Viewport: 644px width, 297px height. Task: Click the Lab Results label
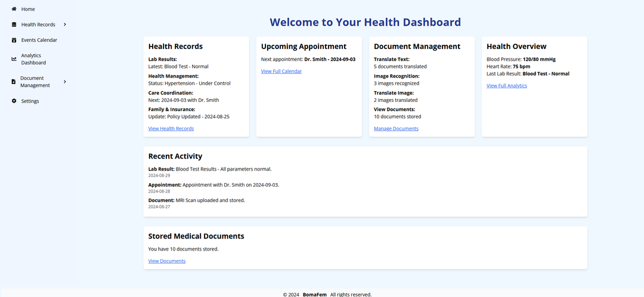click(162, 60)
